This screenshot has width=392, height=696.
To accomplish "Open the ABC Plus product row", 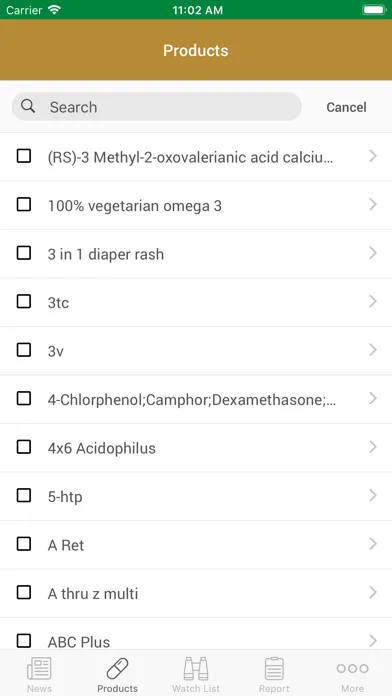I will click(196, 635).
